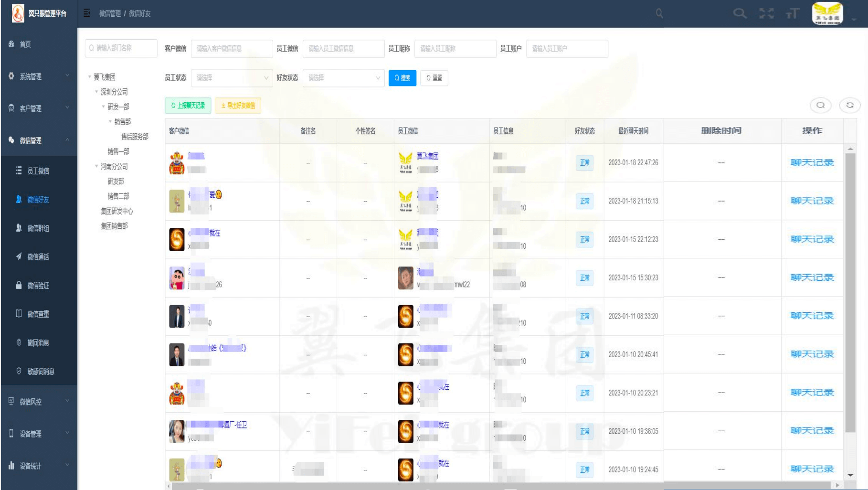Image resolution: width=868 pixels, height=490 pixels.
Task: Open the 敏感词消息 menu item
Action: click(39, 371)
